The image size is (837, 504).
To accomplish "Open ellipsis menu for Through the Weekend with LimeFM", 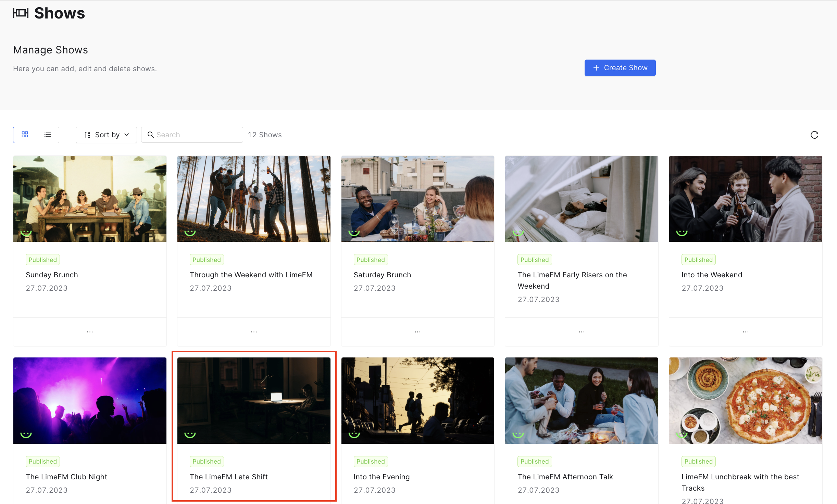I will click(x=254, y=332).
